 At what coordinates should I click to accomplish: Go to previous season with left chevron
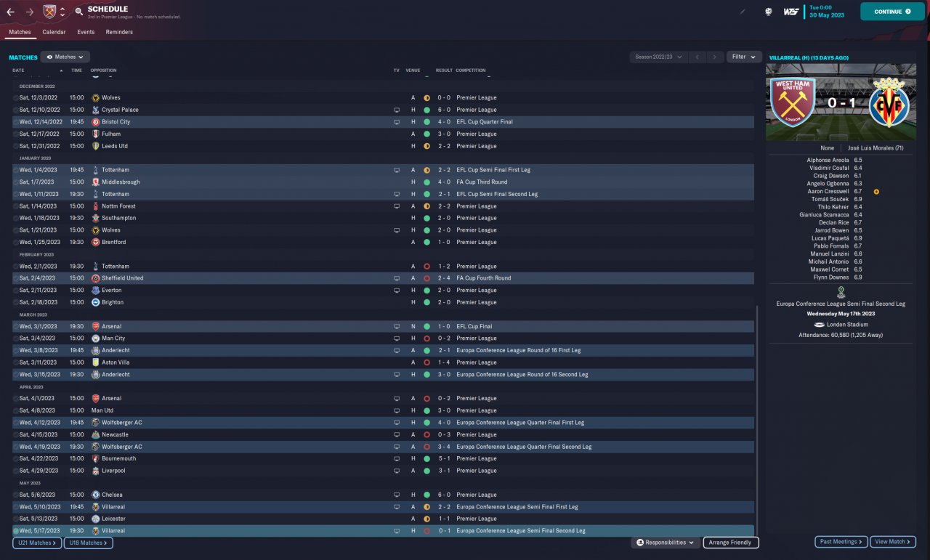click(x=697, y=57)
